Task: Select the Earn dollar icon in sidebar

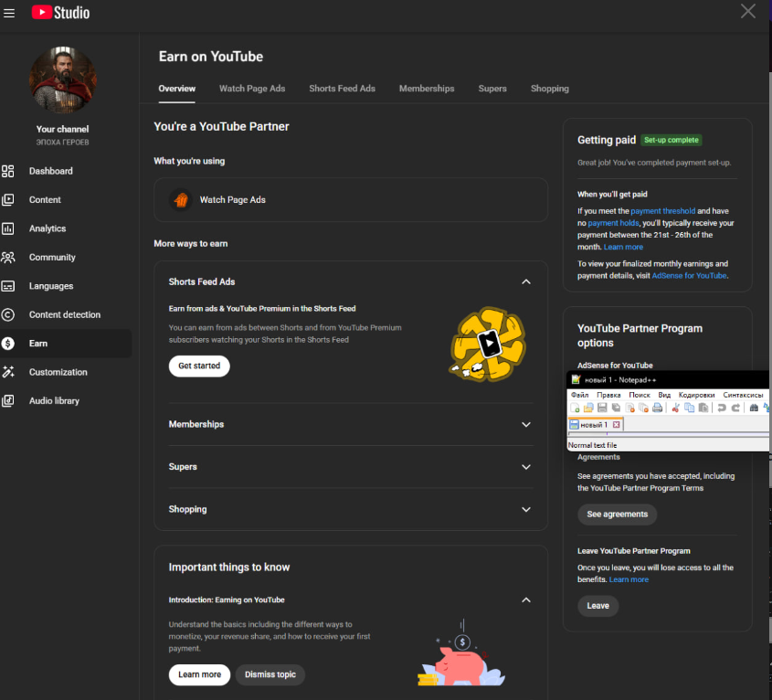Action: coord(8,344)
